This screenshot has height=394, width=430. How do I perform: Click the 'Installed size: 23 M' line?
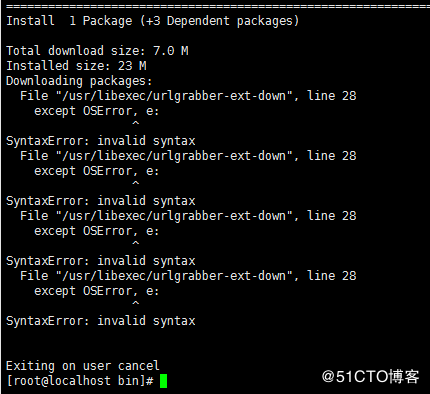click(76, 66)
